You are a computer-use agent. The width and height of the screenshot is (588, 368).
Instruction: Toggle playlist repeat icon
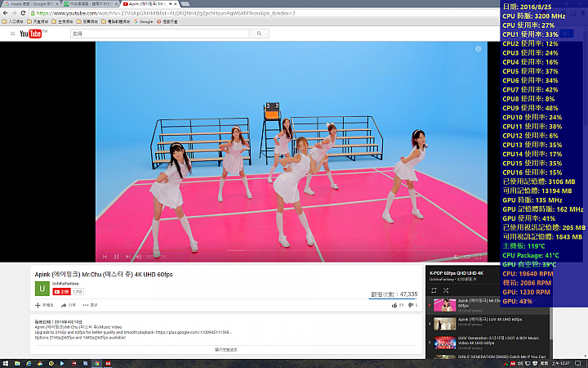click(x=434, y=290)
